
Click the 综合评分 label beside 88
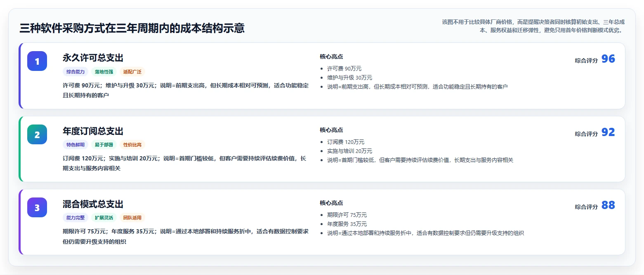click(586, 207)
